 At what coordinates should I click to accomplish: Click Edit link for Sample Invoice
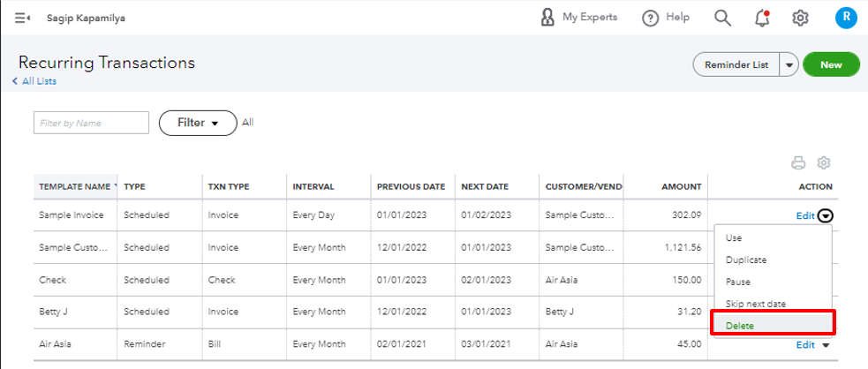coord(804,215)
